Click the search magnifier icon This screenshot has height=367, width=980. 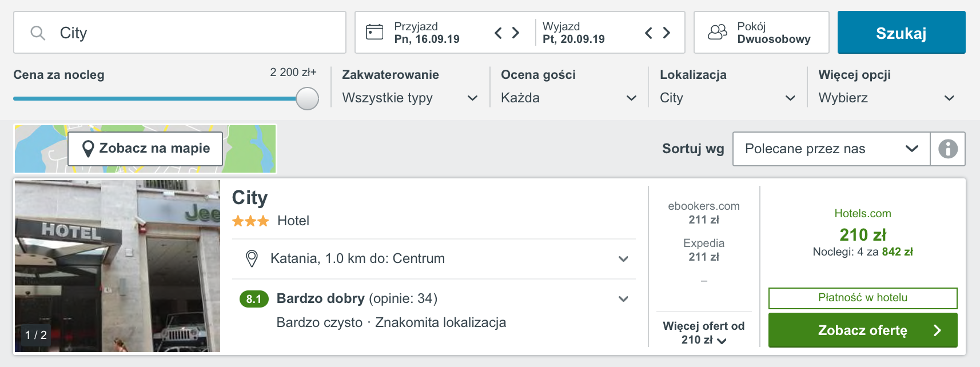pos(38,33)
